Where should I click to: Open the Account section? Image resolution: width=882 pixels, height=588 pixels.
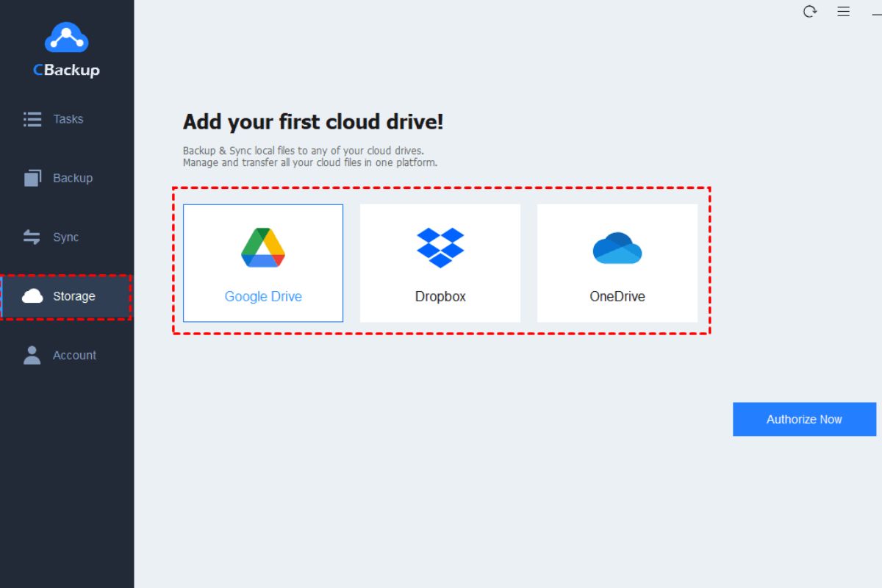tap(67, 355)
